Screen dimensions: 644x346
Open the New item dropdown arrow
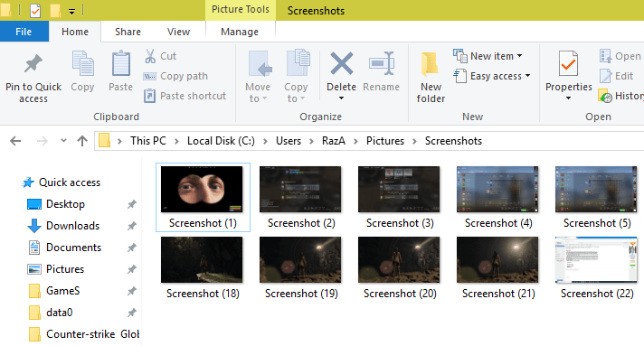coord(519,56)
